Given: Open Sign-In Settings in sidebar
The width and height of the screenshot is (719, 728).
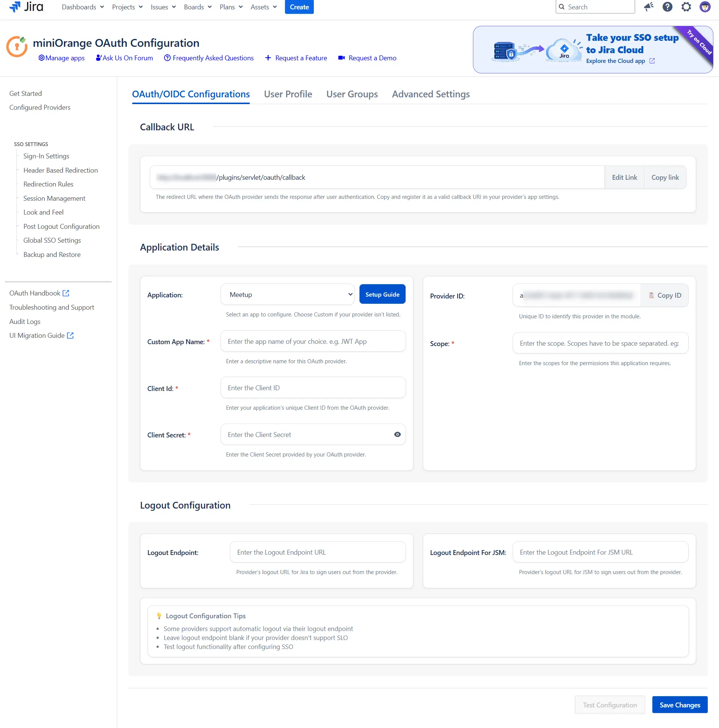Looking at the screenshot, I should [x=46, y=156].
